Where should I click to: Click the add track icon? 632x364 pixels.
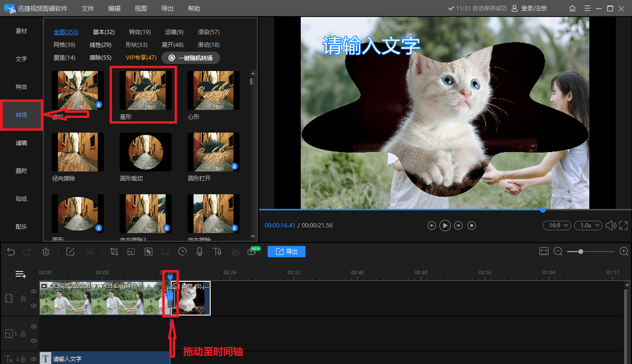coord(21,274)
